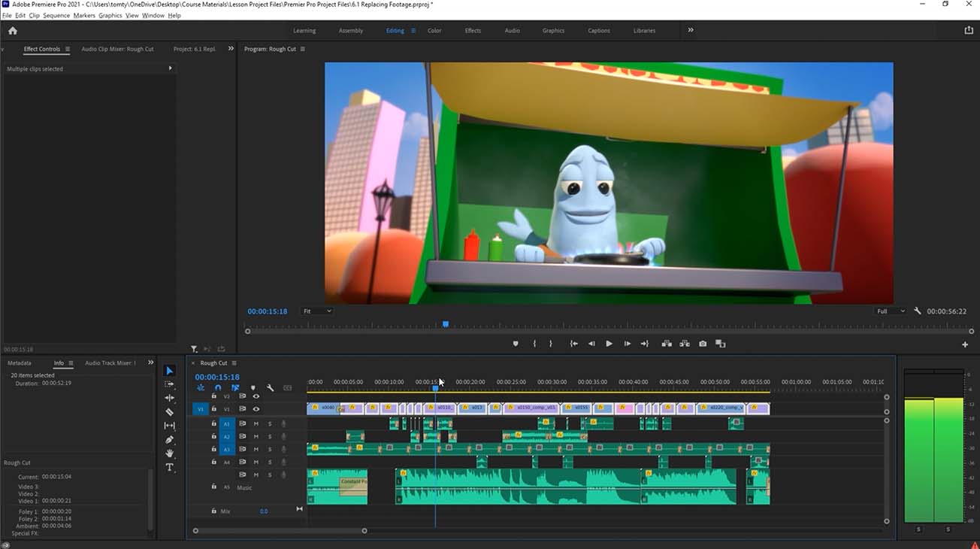
Task: Play the Program monitor
Action: tap(609, 344)
